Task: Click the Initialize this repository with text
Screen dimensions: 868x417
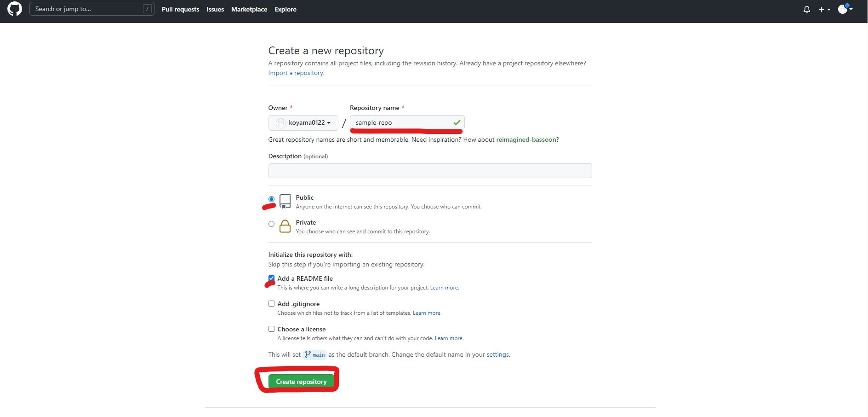Action: tap(310, 255)
